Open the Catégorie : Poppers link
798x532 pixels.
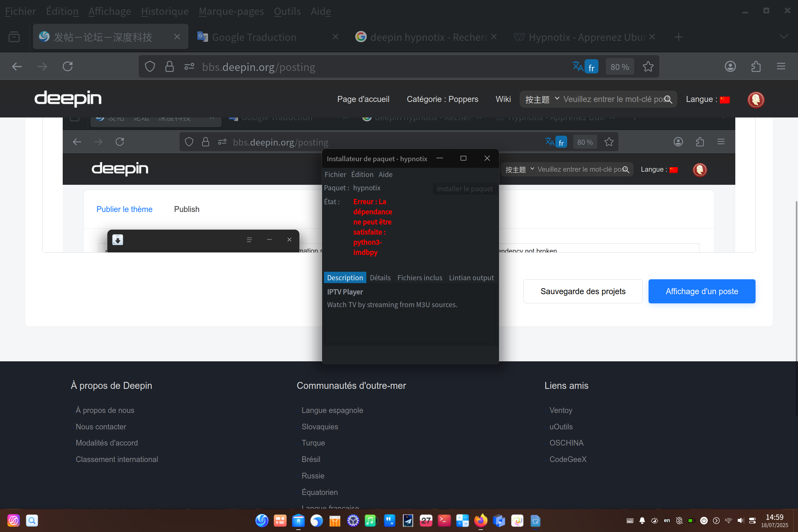coord(442,99)
